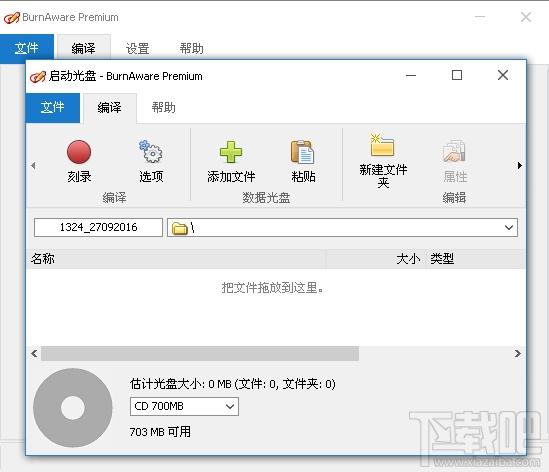Viewport: 549px width, 472px height.
Task: Create a new folder with 新建文件夹 icon
Action: click(382, 145)
